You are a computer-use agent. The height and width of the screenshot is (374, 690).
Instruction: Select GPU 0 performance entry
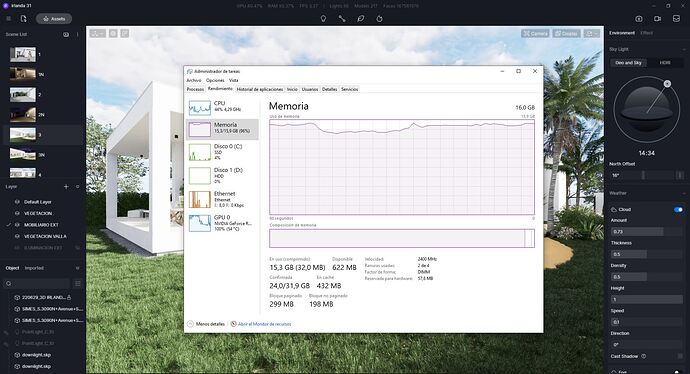pos(222,223)
